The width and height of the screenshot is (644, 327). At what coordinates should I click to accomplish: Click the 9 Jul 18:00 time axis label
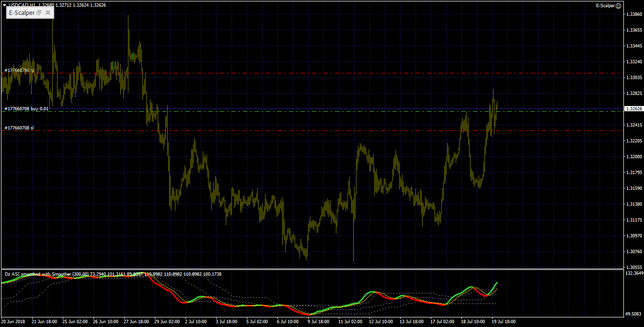click(318, 322)
